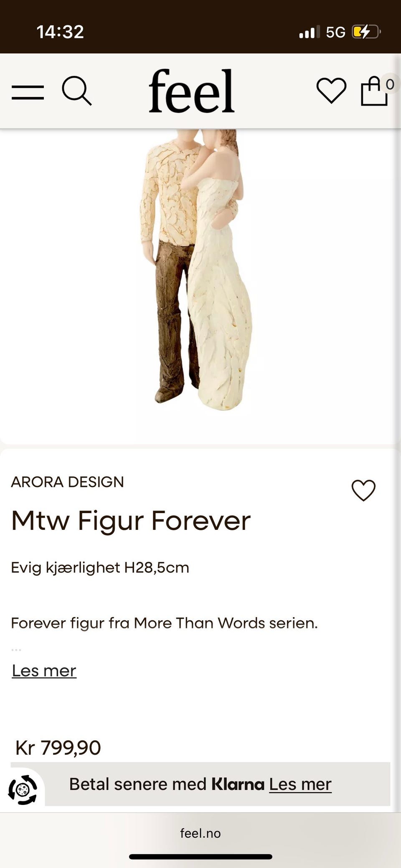The image size is (401, 868).
Task: Add Mtw Figur Forever to favorites
Action: (x=363, y=490)
